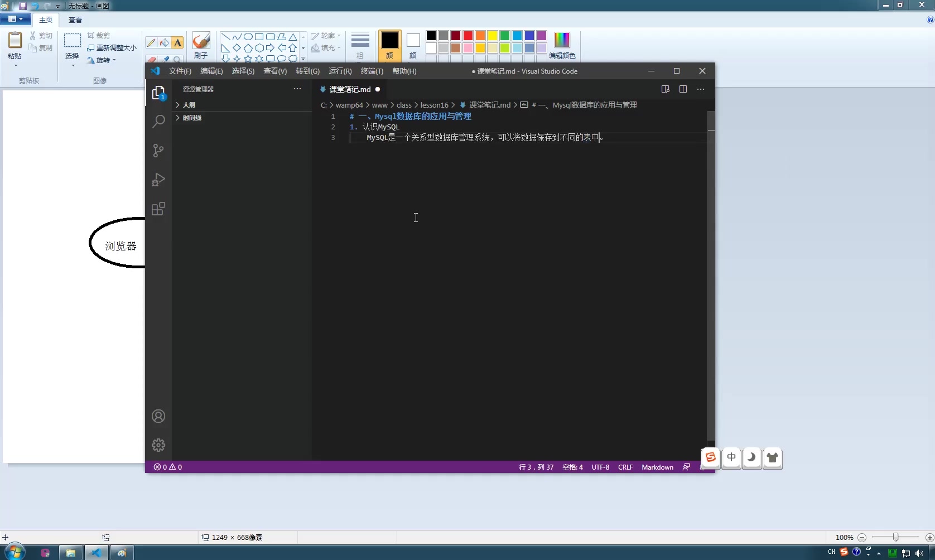Choose the Brushes tool in Paint
The image size is (935, 560).
[x=201, y=45]
